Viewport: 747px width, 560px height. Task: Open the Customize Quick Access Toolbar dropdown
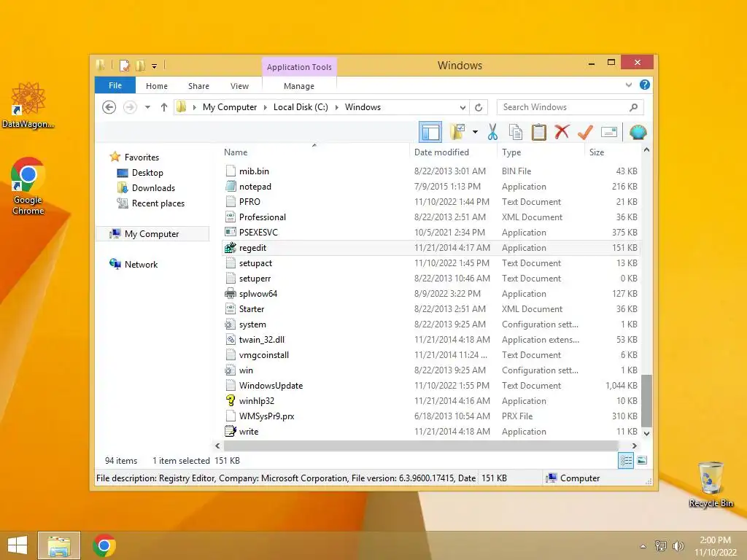(x=155, y=66)
